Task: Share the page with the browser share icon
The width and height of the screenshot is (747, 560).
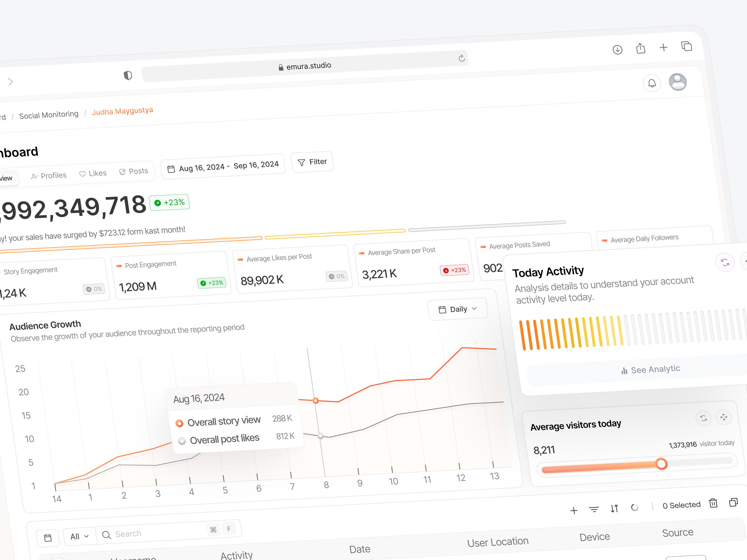Action: (x=641, y=48)
